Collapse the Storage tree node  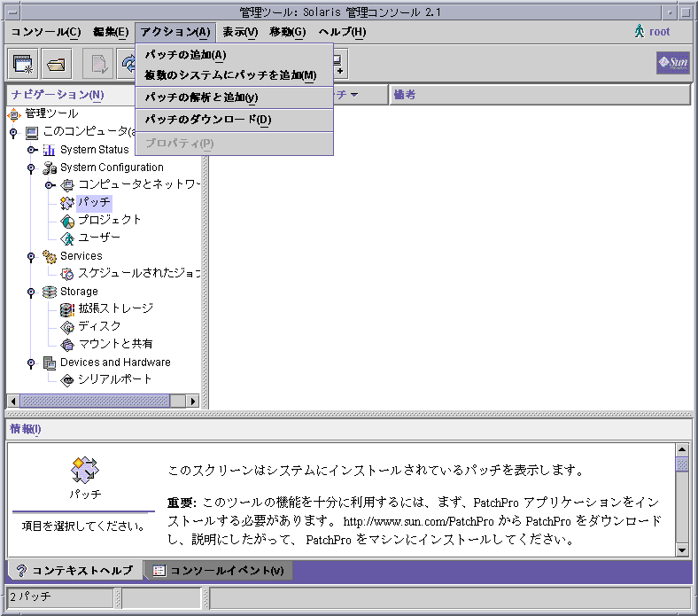click(31, 292)
